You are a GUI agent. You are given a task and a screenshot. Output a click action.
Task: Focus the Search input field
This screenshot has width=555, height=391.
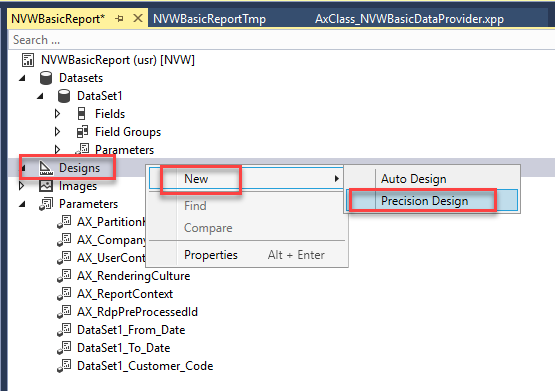[282, 40]
